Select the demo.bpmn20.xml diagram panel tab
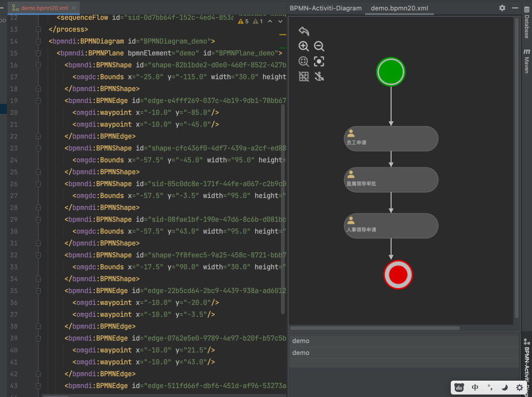 pos(399,8)
